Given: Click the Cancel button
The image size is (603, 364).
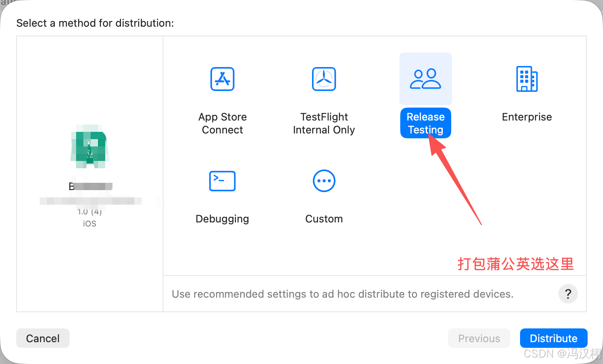Looking at the screenshot, I should click(x=43, y=338).
